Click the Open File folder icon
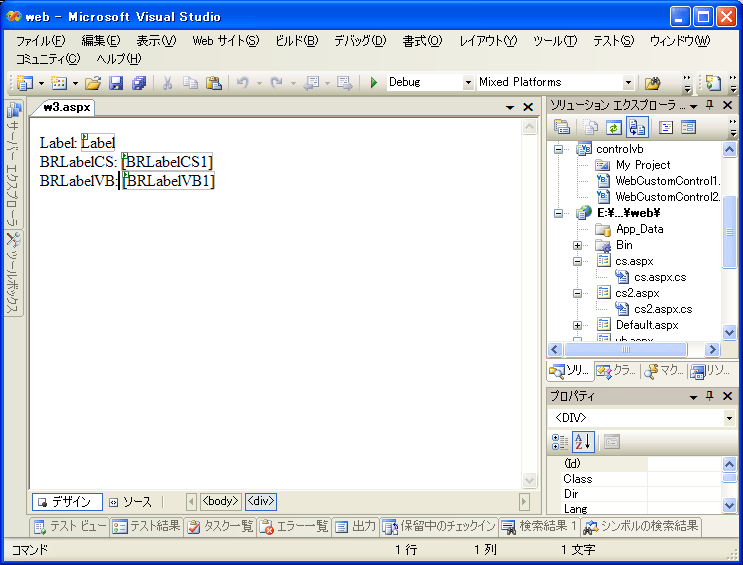Image resolution: width=743 pixels, height=565 pixels. (x=93, y=83)
